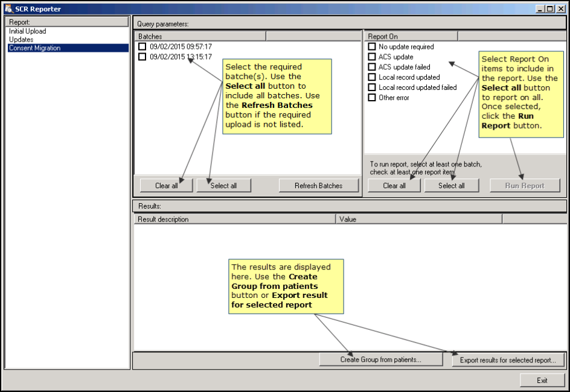
Task: Choose Consent Migration report
Action: [35, 48]
